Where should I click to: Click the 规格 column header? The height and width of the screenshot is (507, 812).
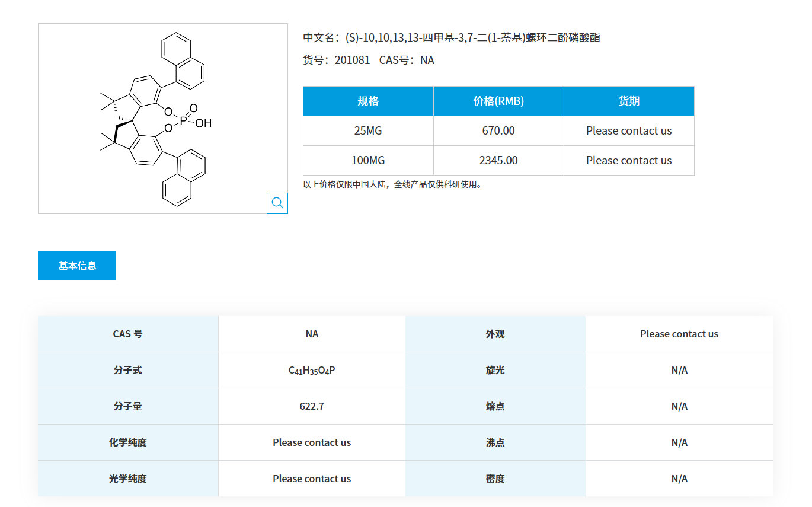(367, 101)
